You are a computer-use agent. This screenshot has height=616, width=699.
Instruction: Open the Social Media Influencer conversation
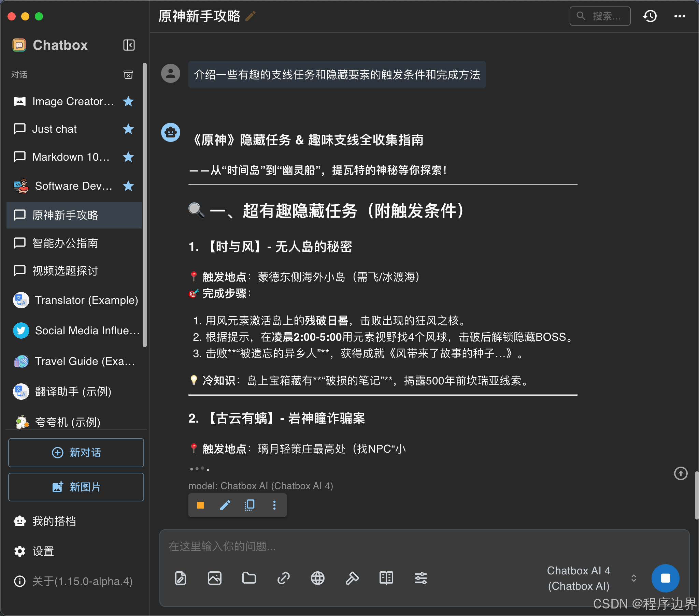coord(74,331)
